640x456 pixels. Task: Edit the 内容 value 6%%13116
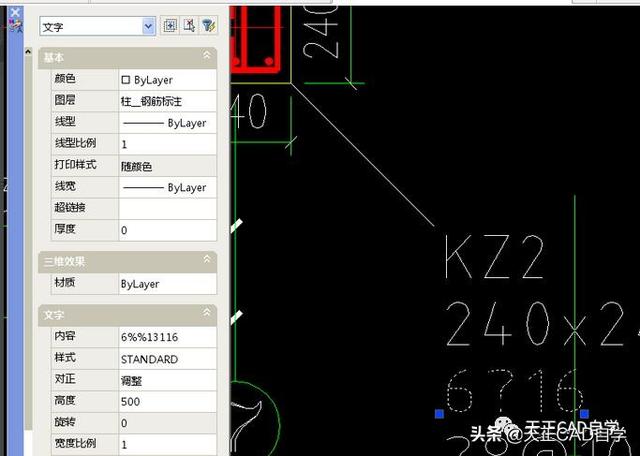167,337
